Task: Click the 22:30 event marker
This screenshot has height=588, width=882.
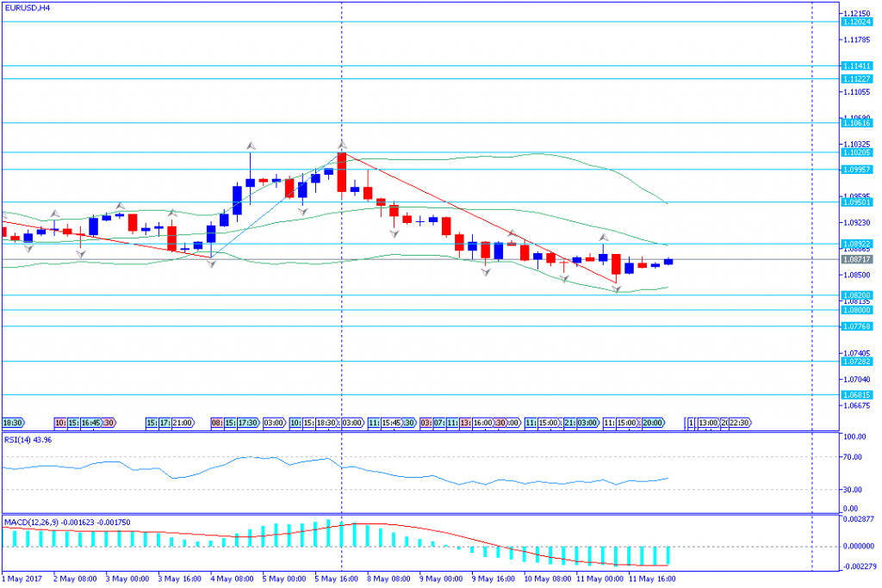Action: pos(739,423)
